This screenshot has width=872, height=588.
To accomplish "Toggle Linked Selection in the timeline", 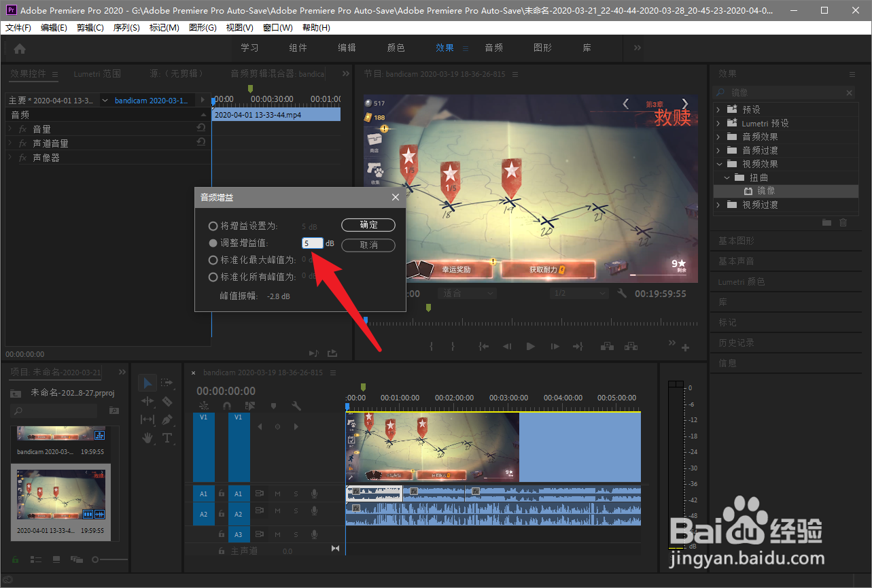I will pyautogui.click(x=249, y=406).
